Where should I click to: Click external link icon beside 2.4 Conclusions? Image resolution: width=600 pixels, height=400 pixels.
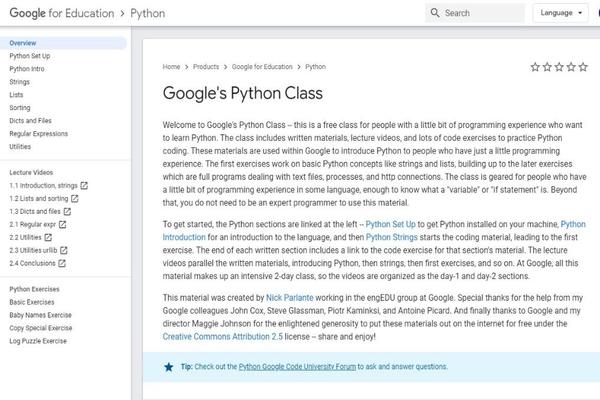click(x=61, y=263)
